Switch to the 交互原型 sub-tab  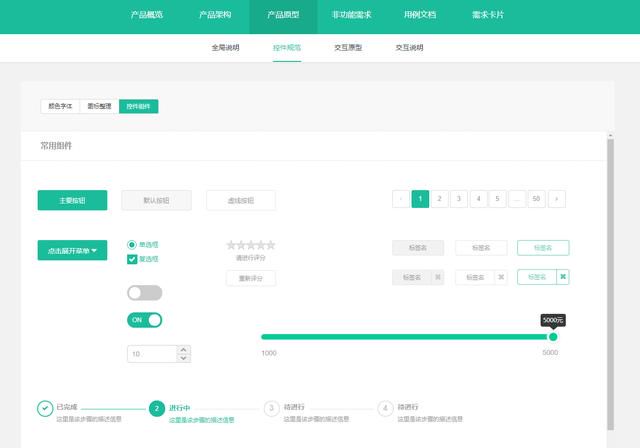(x=348, y=48)
